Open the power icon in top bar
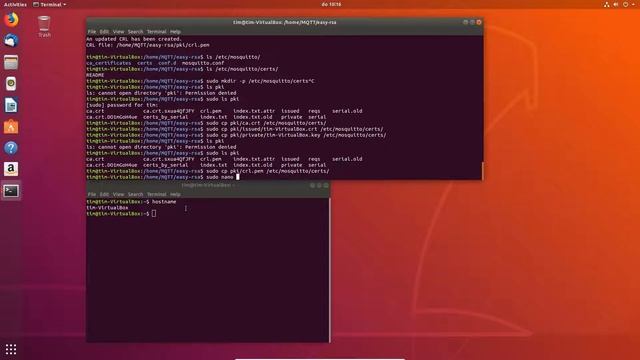 pyautogui.click(x=625, y=4)
